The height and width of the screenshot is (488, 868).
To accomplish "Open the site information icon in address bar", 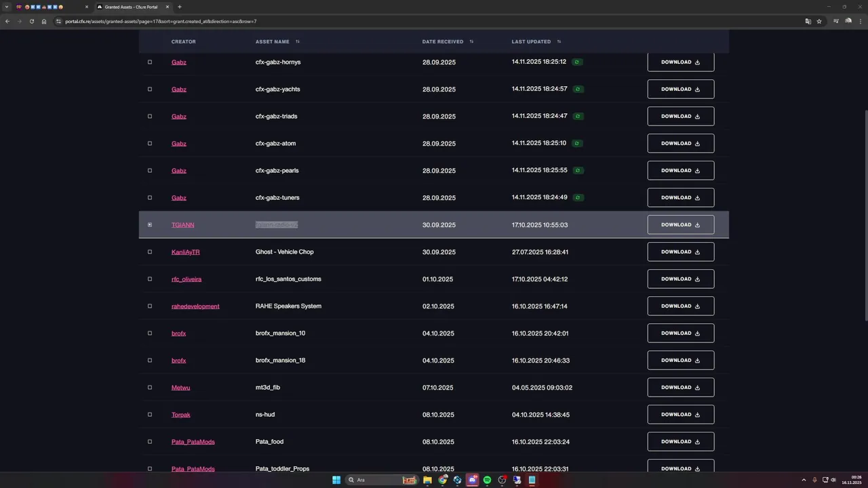I will coord(59,21).
